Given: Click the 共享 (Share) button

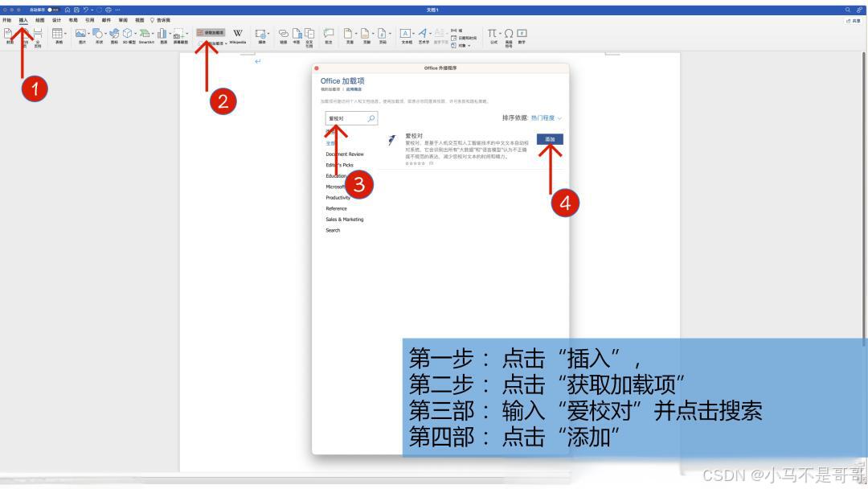Looking at the screenshot, I should (854, 20).
